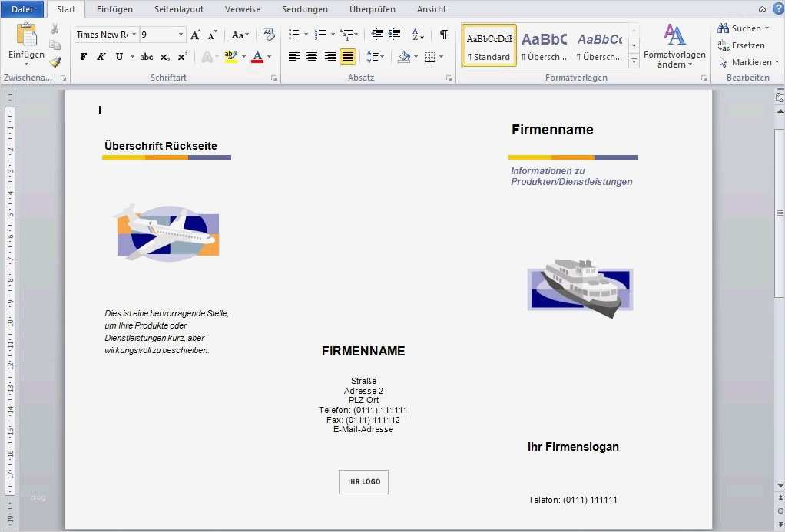Viewport: 785px width, 532px height.
Task: Open font color dropdown arrow
Action: (x=270, y=57)
